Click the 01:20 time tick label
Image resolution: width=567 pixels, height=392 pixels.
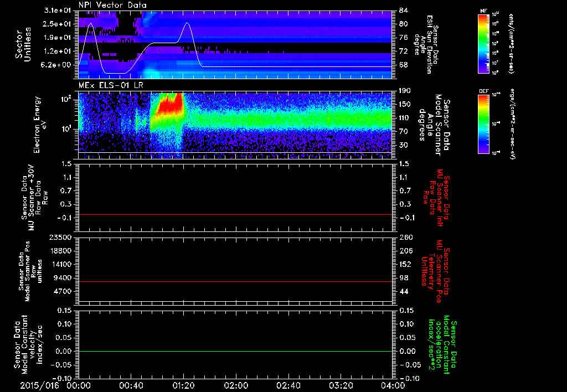coord(183,385)
